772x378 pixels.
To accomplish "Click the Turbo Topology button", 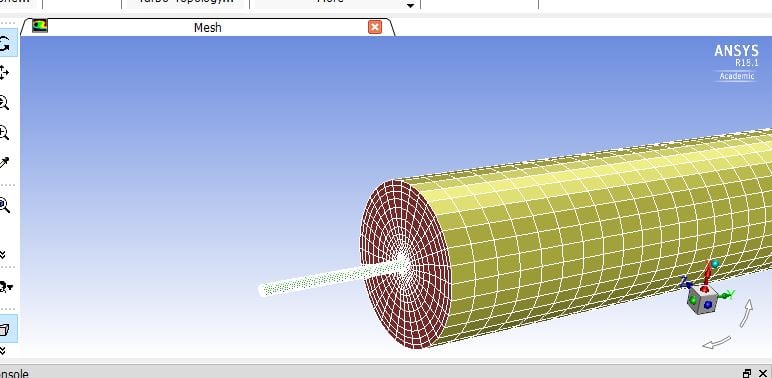I will pos(185,3).
